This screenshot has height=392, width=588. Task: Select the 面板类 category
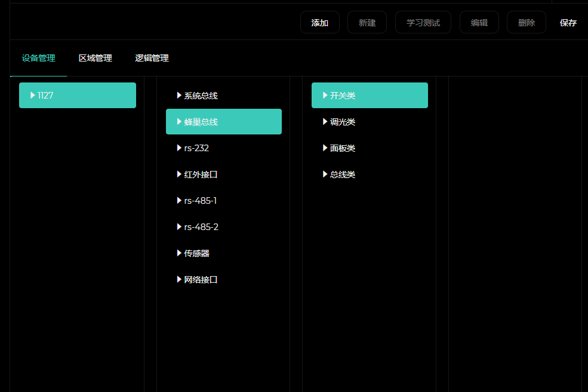(342, 148)
